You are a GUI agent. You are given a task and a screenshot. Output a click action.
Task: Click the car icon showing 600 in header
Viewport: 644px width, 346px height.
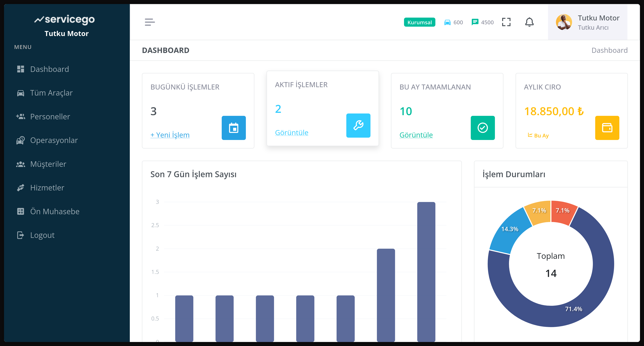coord(447,22)
